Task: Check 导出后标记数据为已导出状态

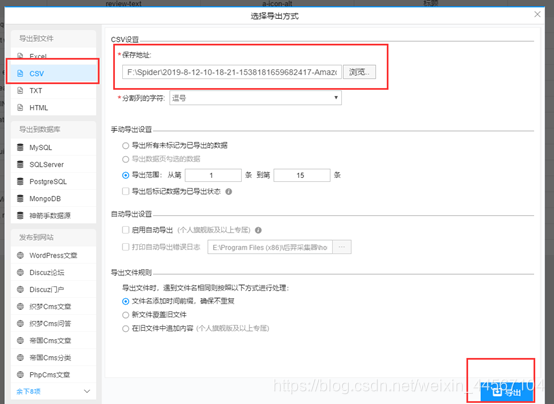Action: (125, 192)
